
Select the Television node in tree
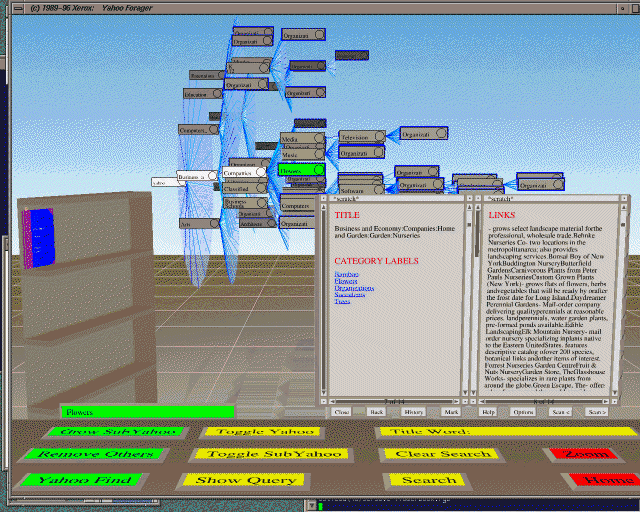(362, 137)
